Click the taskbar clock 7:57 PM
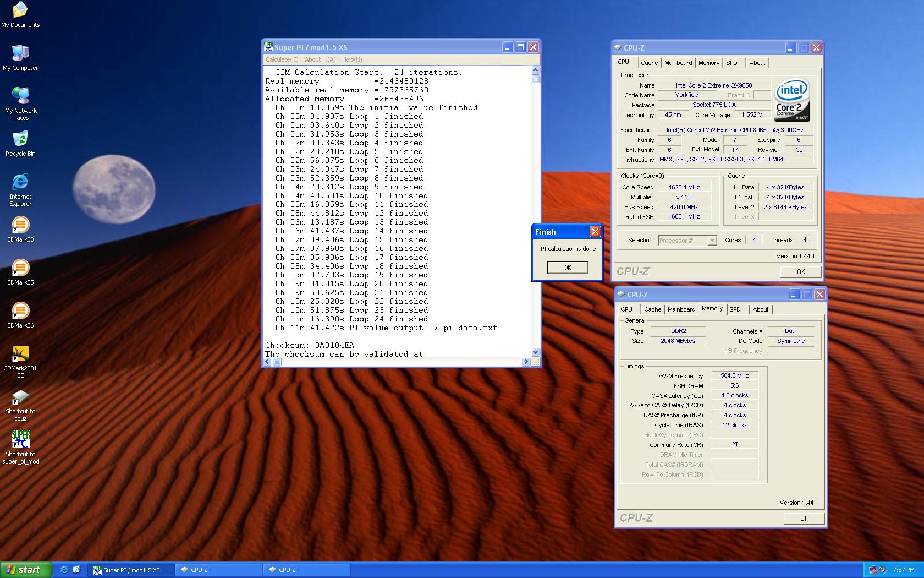The image size is (924, 578). pos(904,570)
